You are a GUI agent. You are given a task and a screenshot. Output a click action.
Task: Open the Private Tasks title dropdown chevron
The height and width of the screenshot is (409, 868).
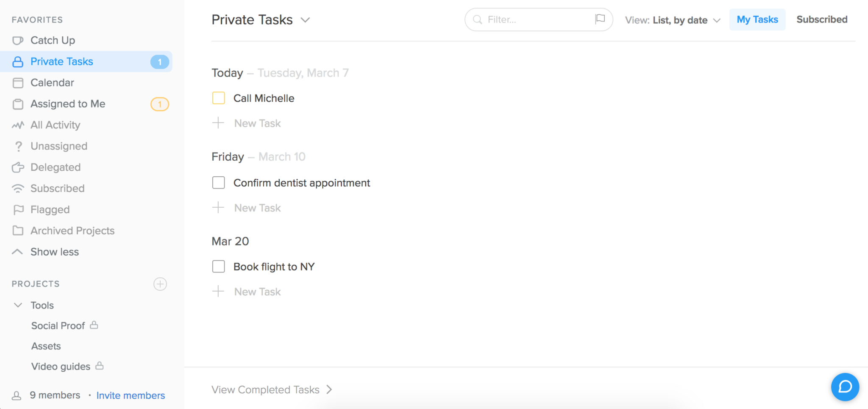click(x=305, y=20)
